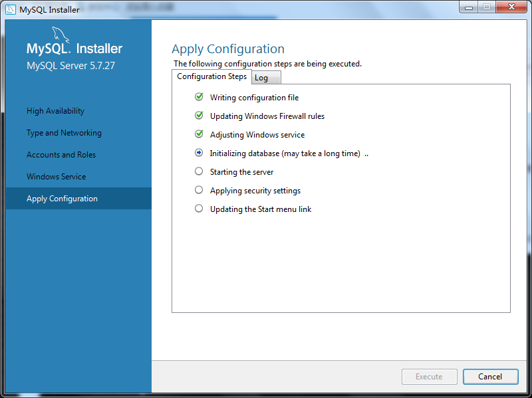Click the circle next to Updating the Start menu link
The height and width of the screenshot is (398, 532).
(x=198, y=209)
